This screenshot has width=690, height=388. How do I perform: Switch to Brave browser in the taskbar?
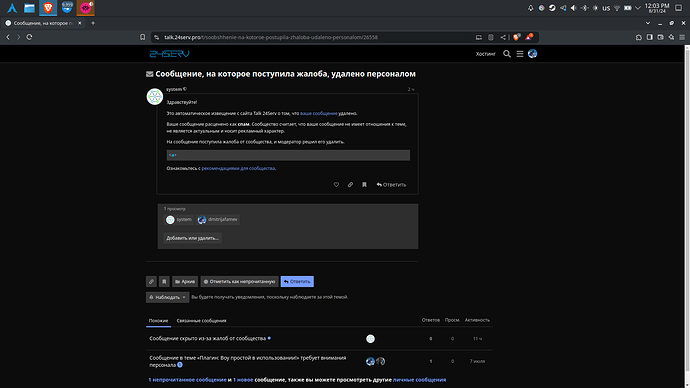pos(48,8)
